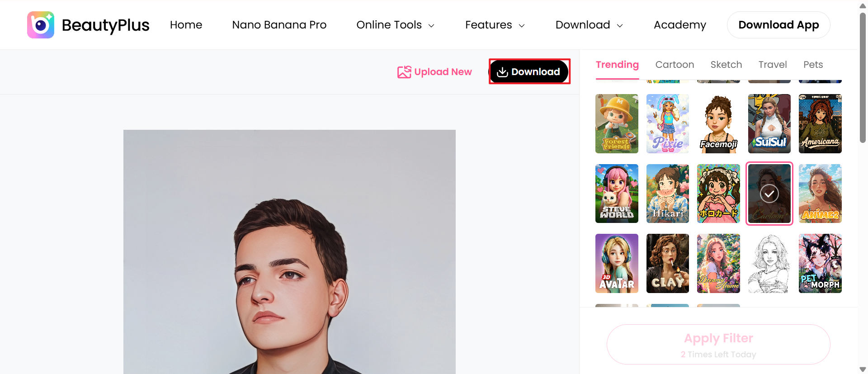Go to the Academy page
Image resolution: width=868 pixels, height=374 pixels.
[x=679, y=25]
